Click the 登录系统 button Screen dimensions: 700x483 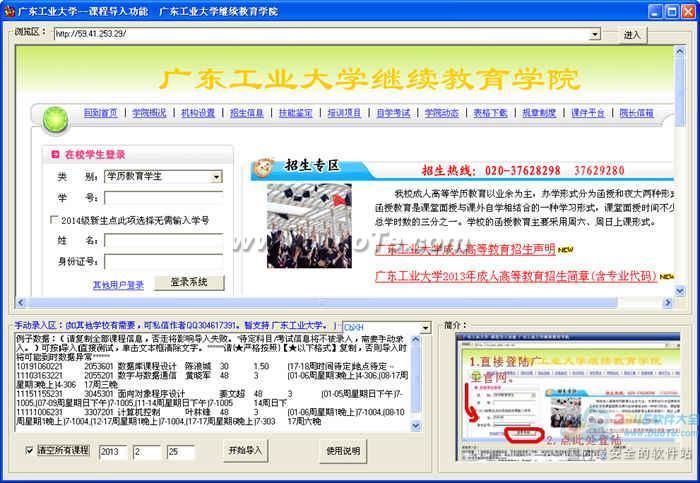point(189,282)
